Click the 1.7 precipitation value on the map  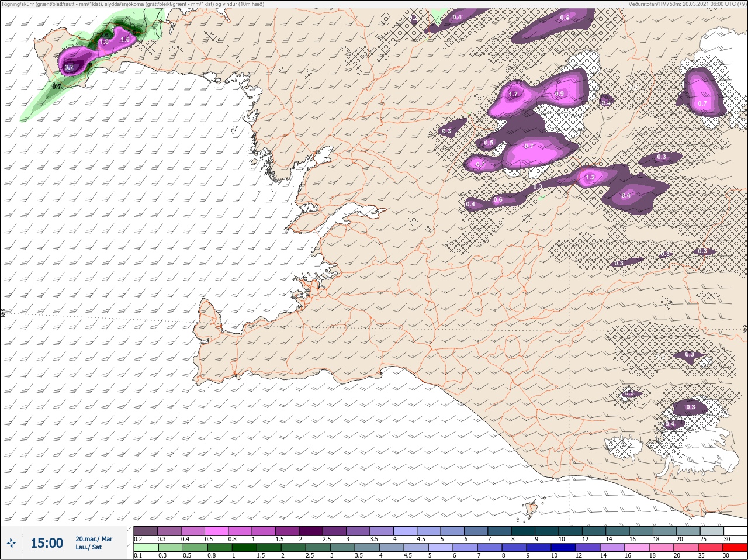(514, 94)
